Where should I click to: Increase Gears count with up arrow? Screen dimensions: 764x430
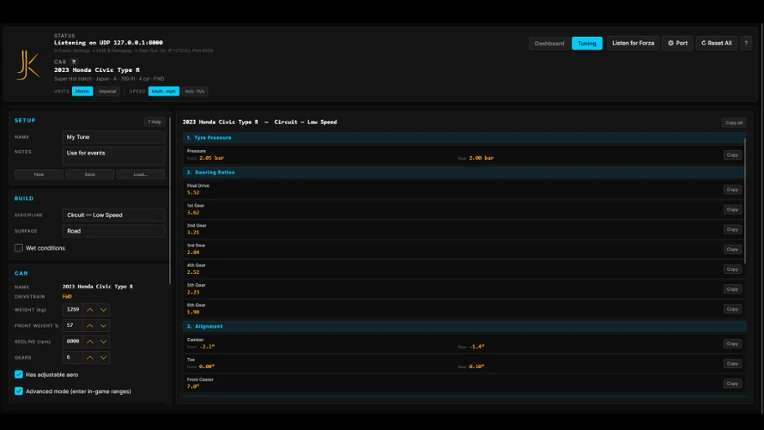[x=90, y=357]
